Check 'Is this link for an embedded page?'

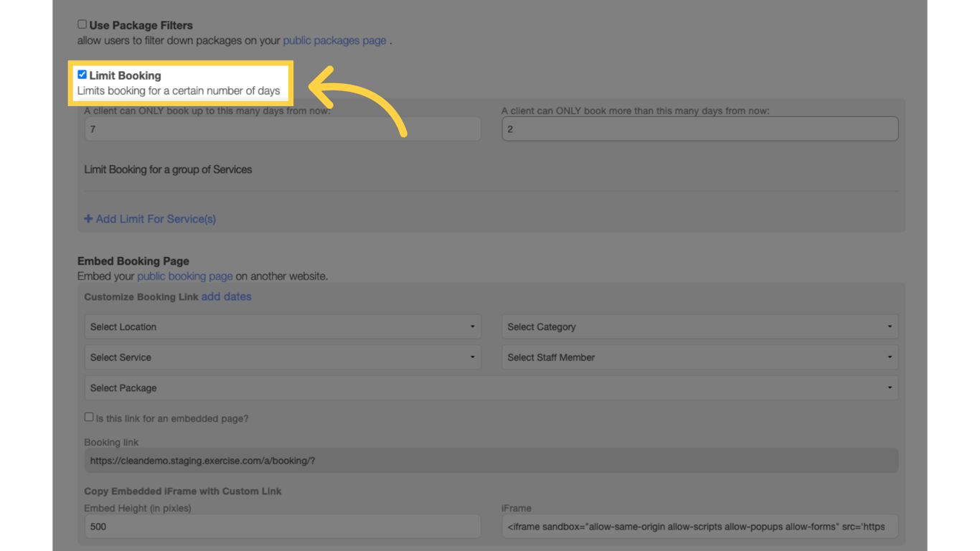89,416
